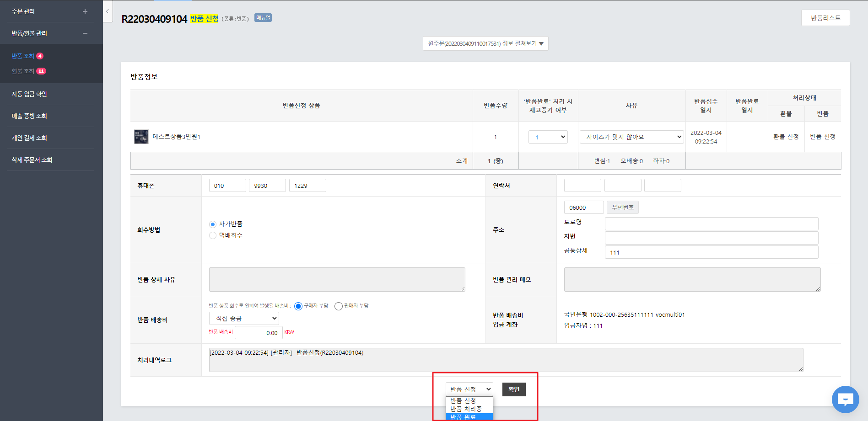Click the 테스트상품3만원1 product thumbnail
The height and width of the screenshot is (421, 868).
click(x=141, y=137)
